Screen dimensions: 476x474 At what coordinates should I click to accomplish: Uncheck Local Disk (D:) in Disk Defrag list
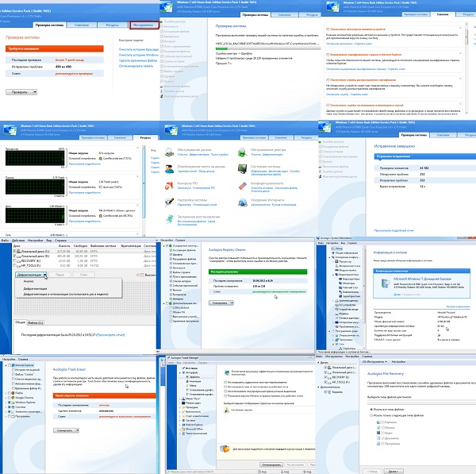click(14, 256)
